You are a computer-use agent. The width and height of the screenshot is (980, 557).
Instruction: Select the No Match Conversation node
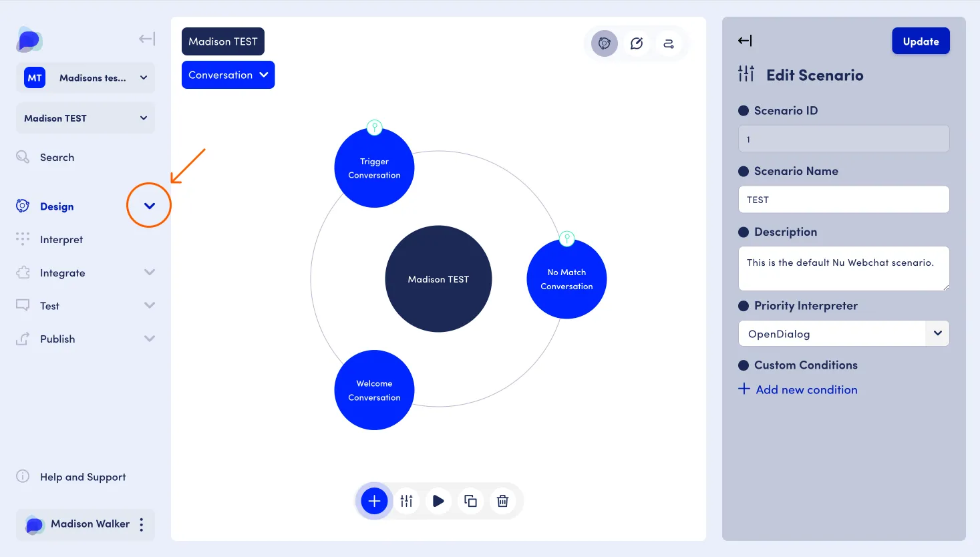tap(566, 279)
